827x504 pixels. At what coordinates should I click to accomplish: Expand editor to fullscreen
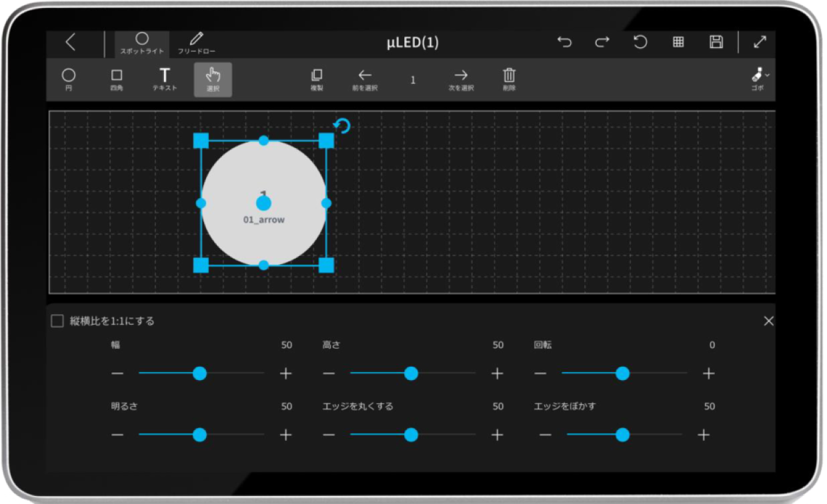pyautogui.click(x=760, y=43)
